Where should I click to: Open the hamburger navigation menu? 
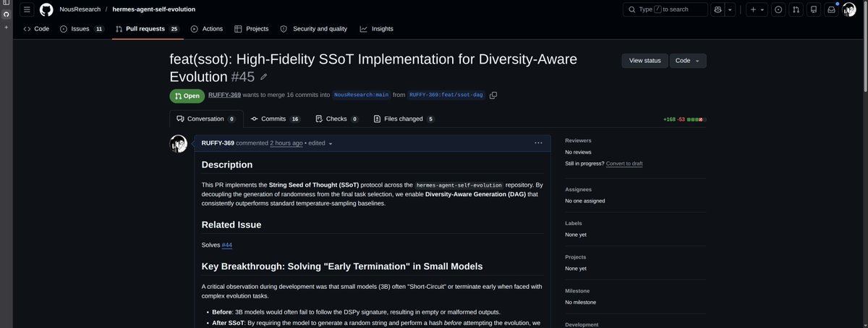[x=27, y=9]
